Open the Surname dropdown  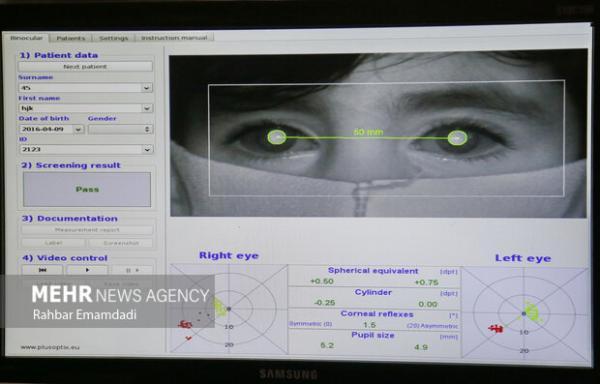pos(146,88)
